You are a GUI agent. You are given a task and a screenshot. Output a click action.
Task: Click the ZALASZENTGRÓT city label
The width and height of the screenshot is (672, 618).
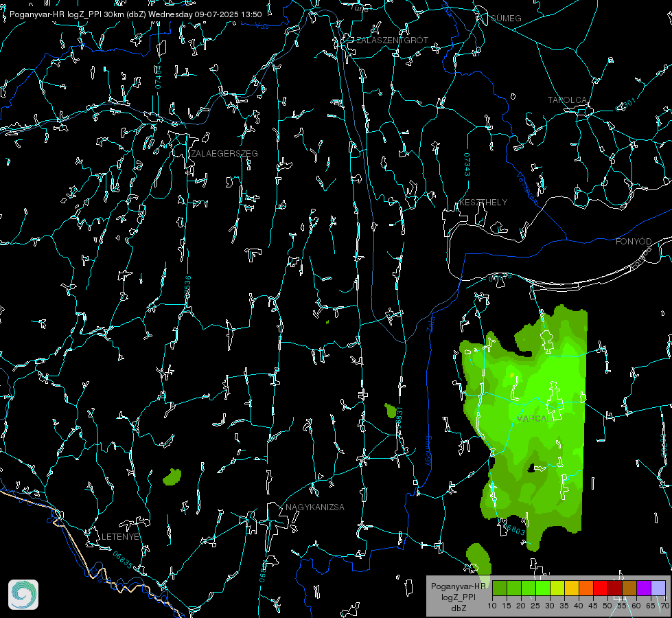(392, 41)
